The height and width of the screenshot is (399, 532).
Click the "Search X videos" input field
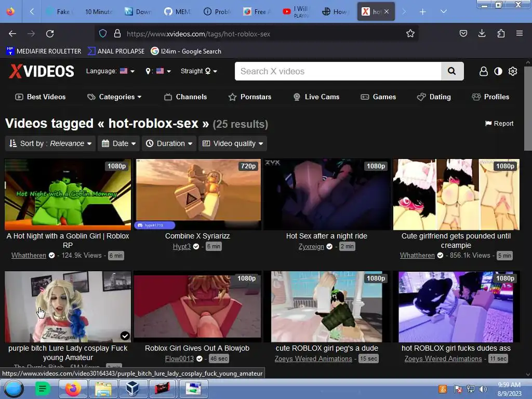(x=338, y=71)
